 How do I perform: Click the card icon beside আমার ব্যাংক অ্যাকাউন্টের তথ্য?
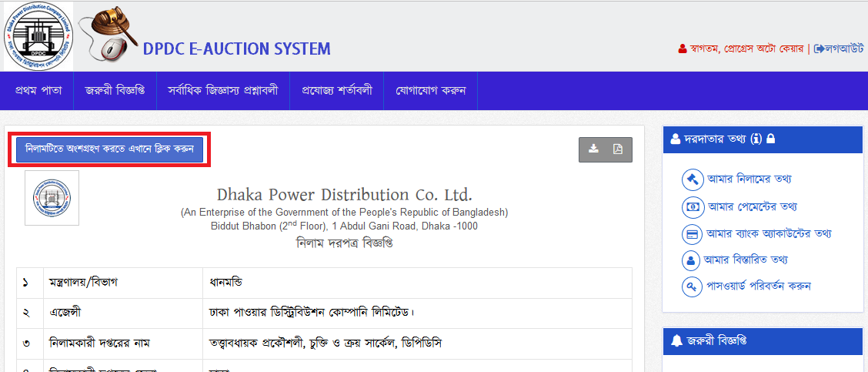click(x=692, y=233)
